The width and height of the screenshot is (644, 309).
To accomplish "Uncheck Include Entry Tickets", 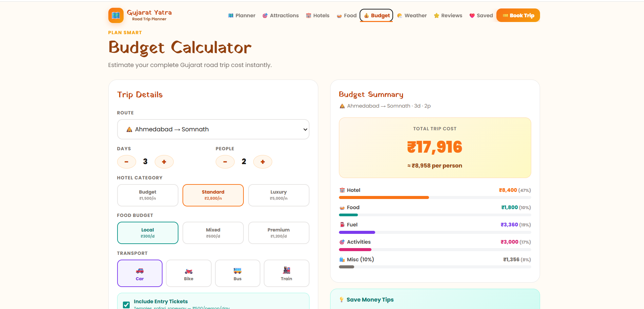I will coord(126,304).
